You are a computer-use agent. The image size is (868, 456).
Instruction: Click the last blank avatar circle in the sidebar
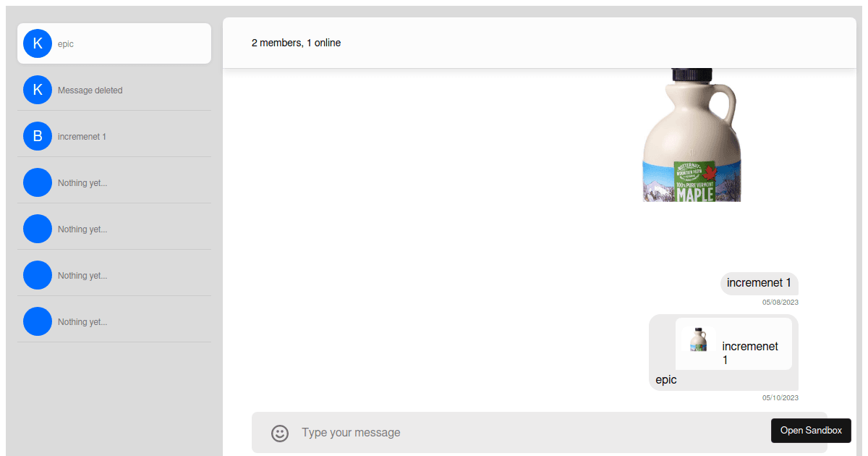[38, 321]
